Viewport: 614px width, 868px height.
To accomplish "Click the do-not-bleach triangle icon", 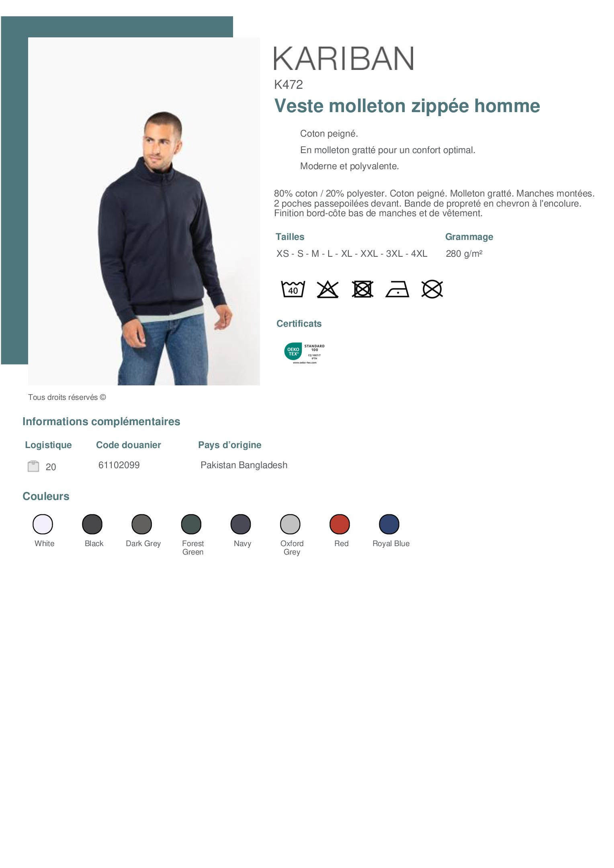I will click(327, 289).
